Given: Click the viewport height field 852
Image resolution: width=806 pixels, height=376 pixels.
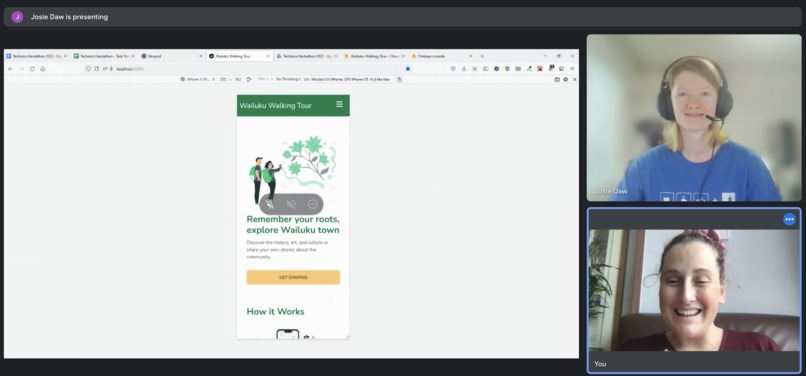Looking at the screenshot, I should 238,79.
